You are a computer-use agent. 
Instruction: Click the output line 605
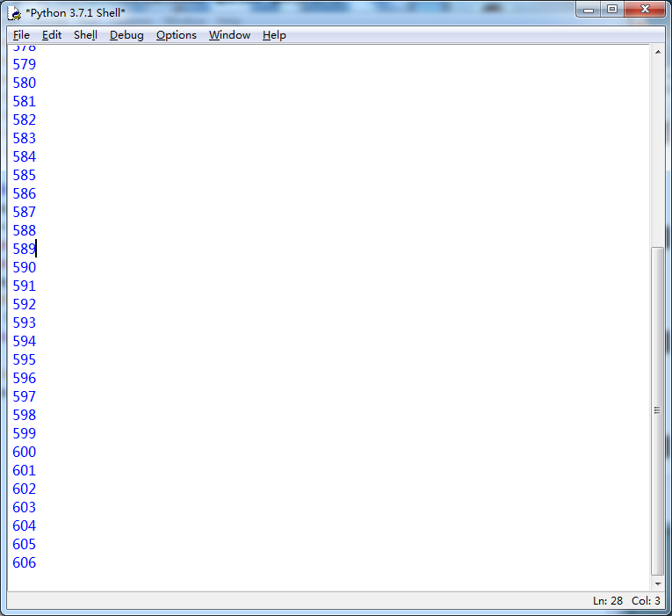click(x=25, y=545)
